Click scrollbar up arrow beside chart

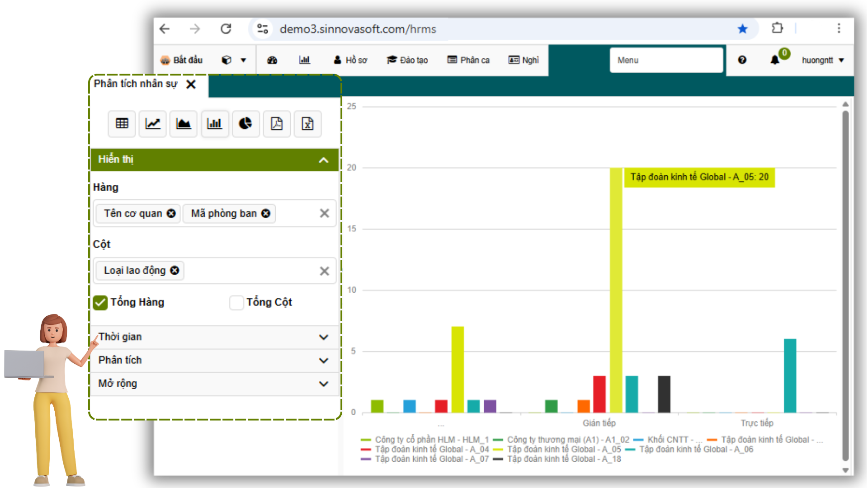point(845,104)
